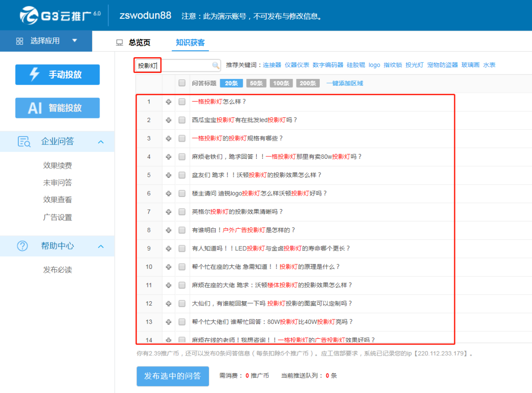Screen dimensions: 532x393
Task: Click the 企业问答 document search icon
Action: pos(24,142)
